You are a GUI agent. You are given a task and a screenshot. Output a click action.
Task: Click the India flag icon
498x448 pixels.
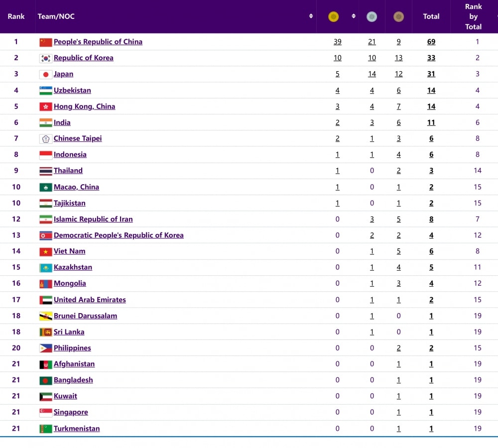point(46,123)
